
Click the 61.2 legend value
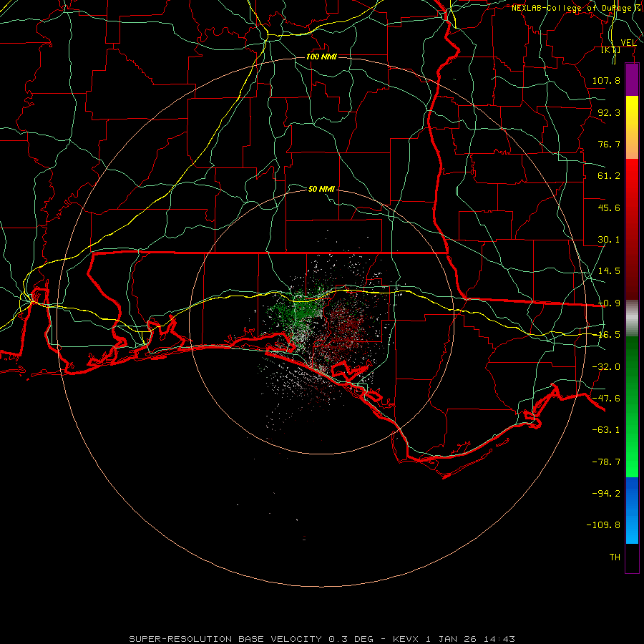click(609, 176)
